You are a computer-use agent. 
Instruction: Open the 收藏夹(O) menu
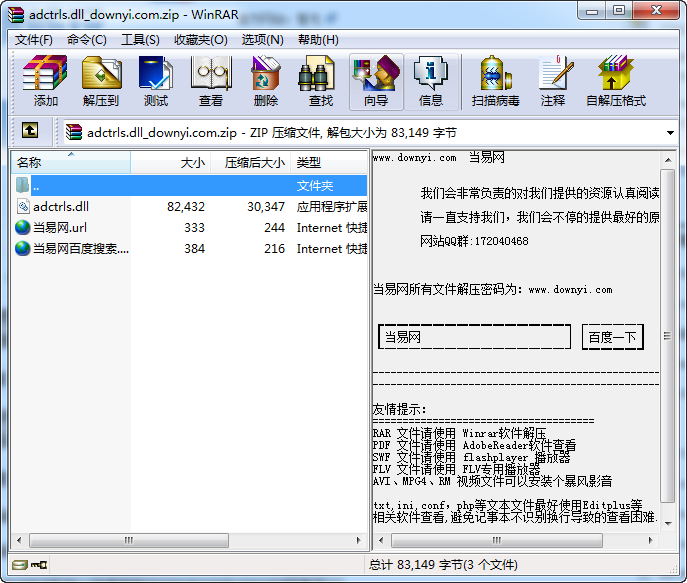201,40
